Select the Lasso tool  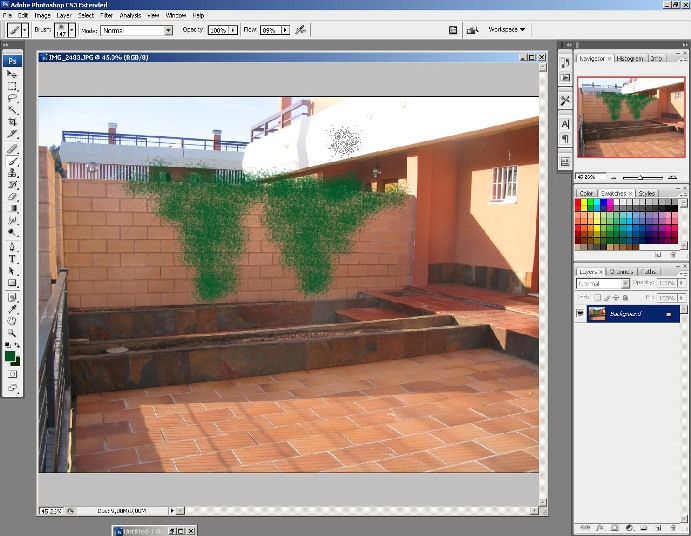[x=12, y=98]
